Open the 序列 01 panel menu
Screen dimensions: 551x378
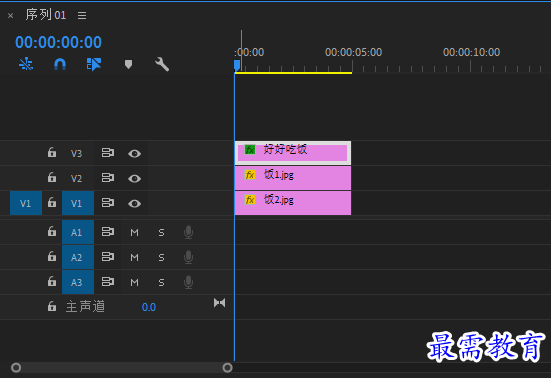tap(82, 15)
